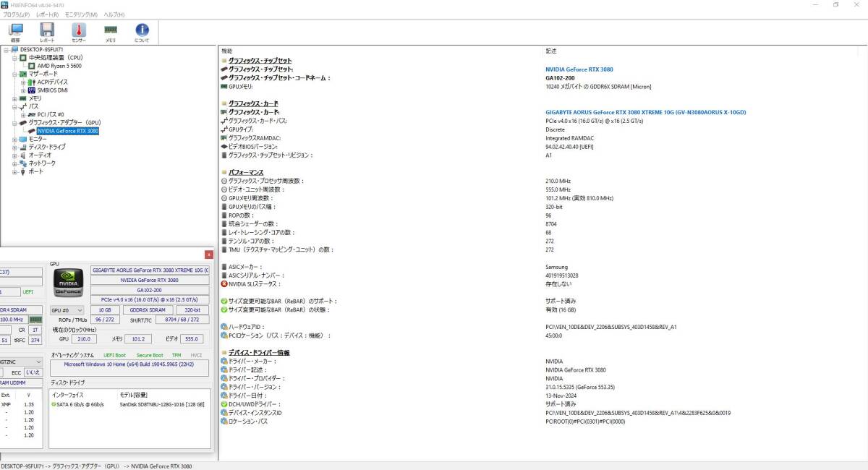Screen dimensions: 868x470
Task: Open the GPU #0 dropdown
Action: (67, 309)
